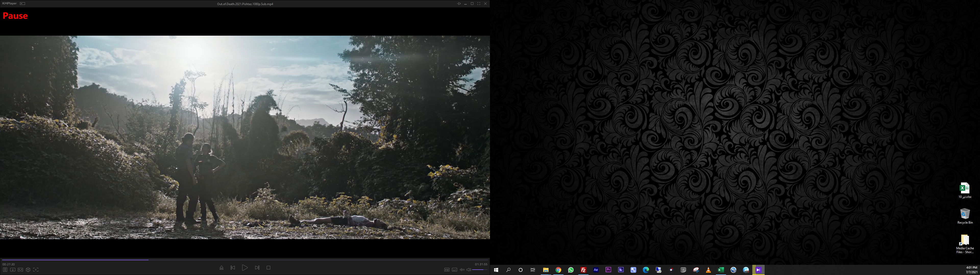
Task: Open the playlist panel icon
Action: (5, 270)
